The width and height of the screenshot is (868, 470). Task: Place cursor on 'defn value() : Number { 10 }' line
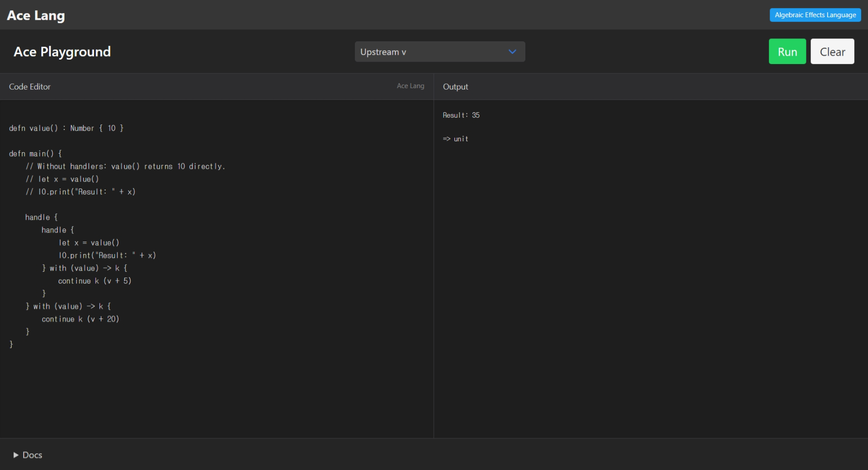pyautogui.click(x=66, y=128)
